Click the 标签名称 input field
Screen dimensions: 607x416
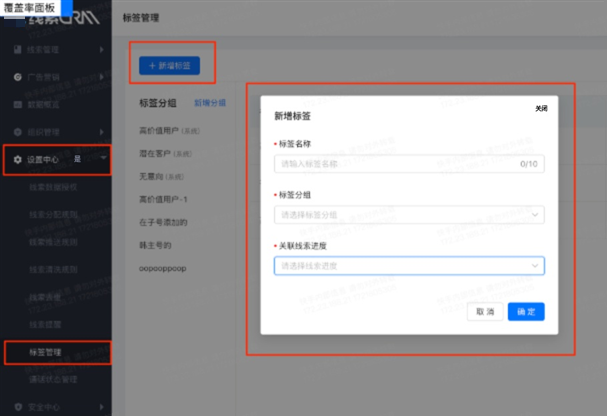pos(409,164)
